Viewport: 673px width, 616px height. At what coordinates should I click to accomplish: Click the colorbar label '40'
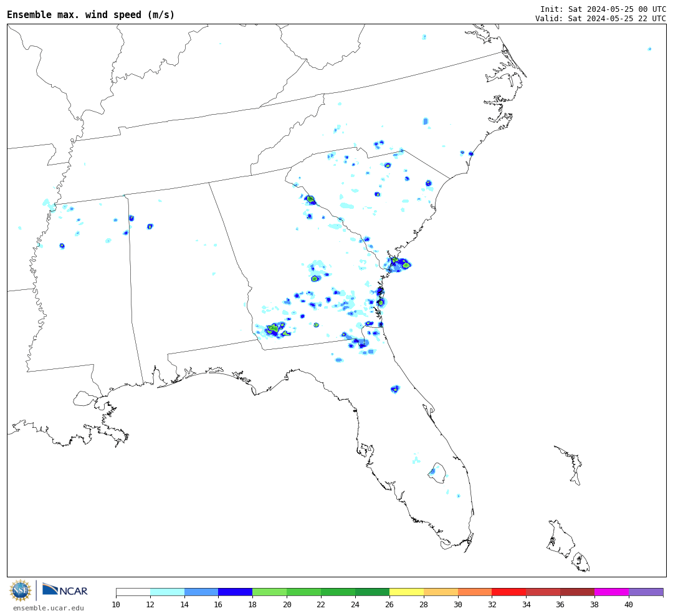[x=629, y=605]
